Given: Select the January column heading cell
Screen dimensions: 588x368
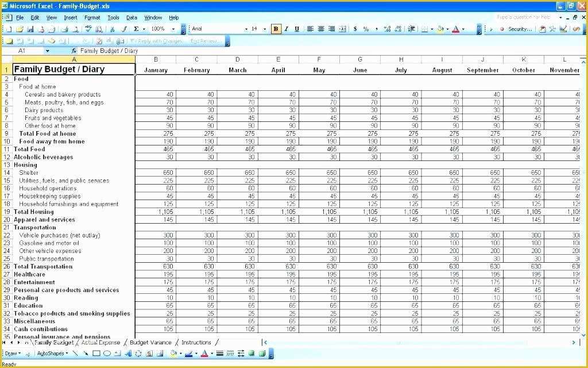Looking at the screenshot, I should [156, 70].
